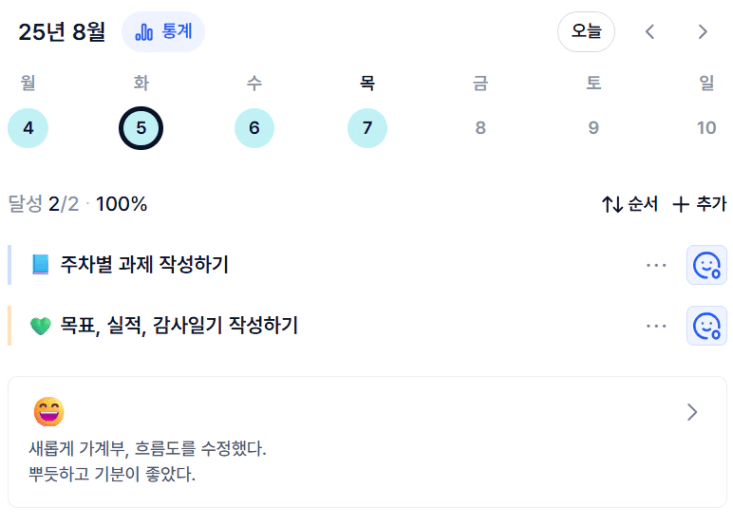Open more options for 주차별 과제 작성하기
This screenshot has width=733, height=526.
pyautogui.click(x=656, y=265)
